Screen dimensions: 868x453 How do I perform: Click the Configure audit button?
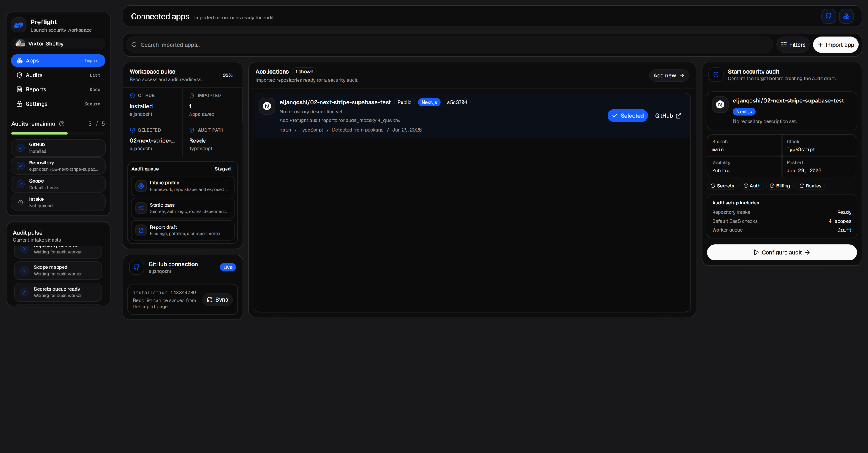coord(782,252)
